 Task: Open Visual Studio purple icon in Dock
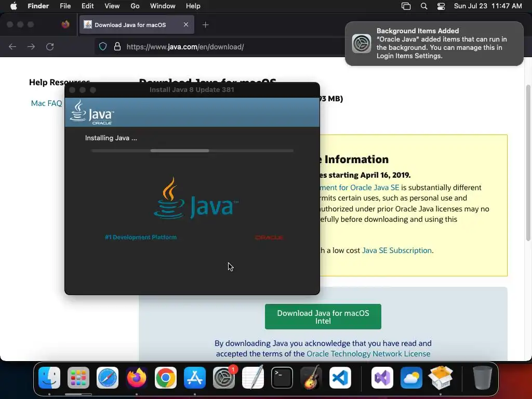[x=382, y=378]
